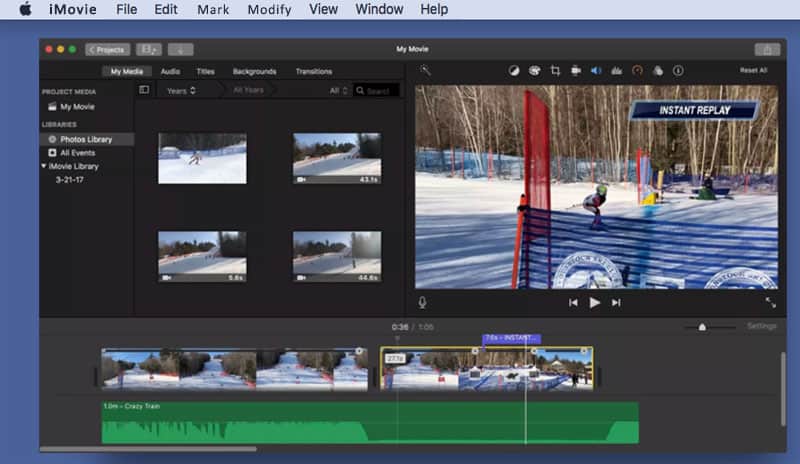The image size is (800, 464).
Task: Switch to the Backgrounds tab
Action: [255, 71]
